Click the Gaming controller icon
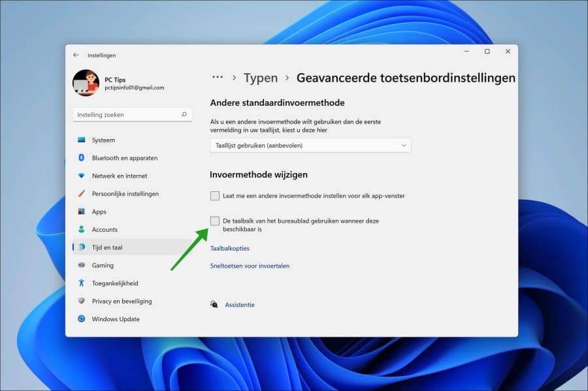The image size is (588, 391). pos(82,265)
